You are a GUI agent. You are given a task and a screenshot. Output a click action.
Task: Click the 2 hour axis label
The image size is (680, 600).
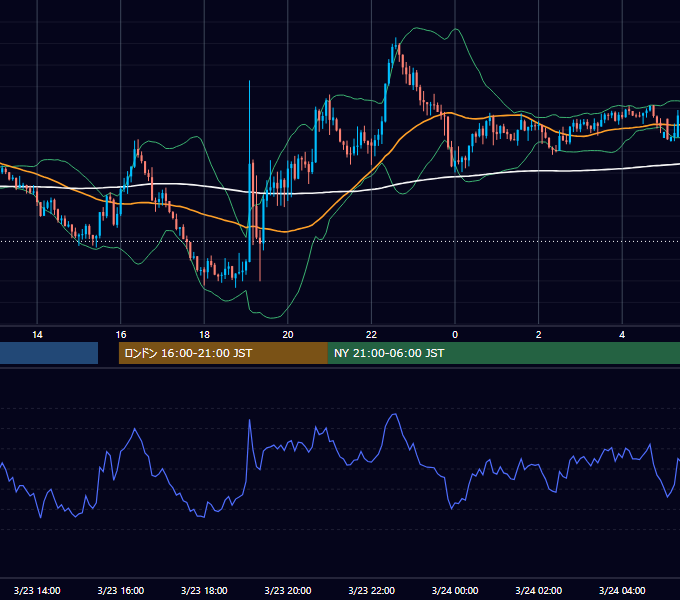(x=539, y=335)
